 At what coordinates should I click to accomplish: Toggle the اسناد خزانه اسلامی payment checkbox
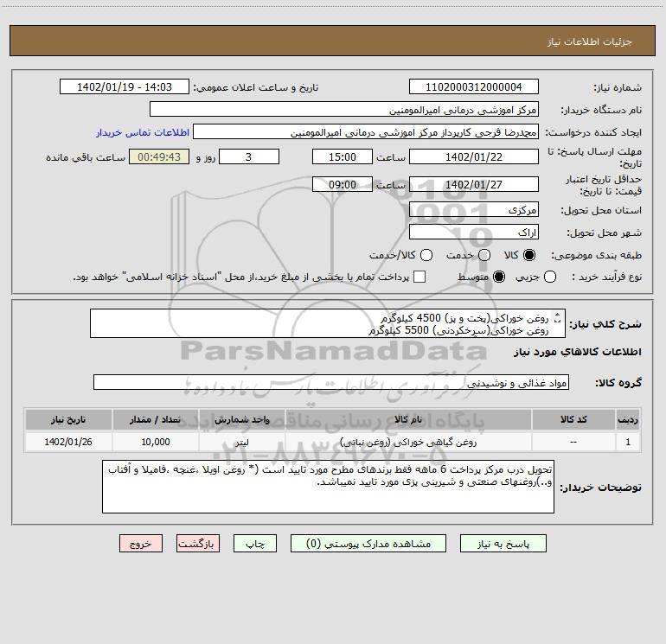419,277
